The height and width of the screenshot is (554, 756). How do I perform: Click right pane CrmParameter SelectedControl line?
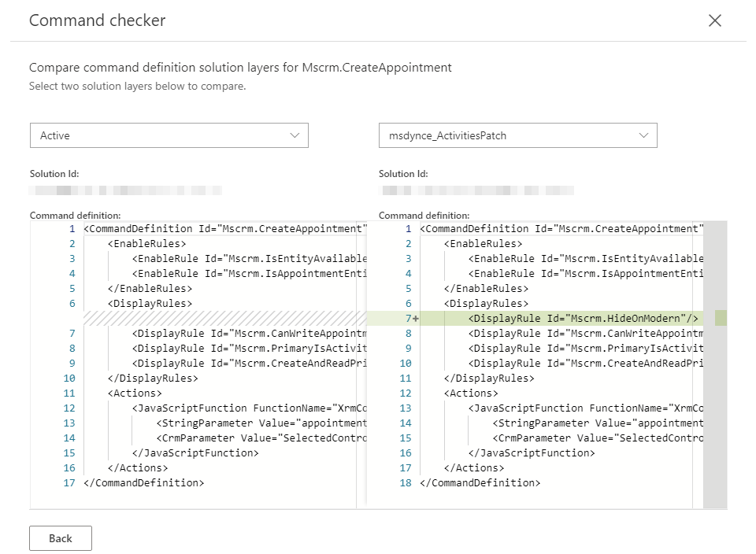coord(598,438)
